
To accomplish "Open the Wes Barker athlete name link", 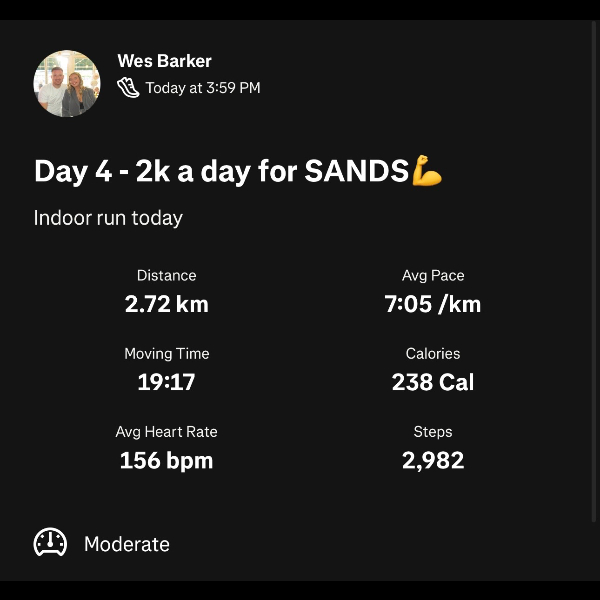I will [x=164, y=61].
